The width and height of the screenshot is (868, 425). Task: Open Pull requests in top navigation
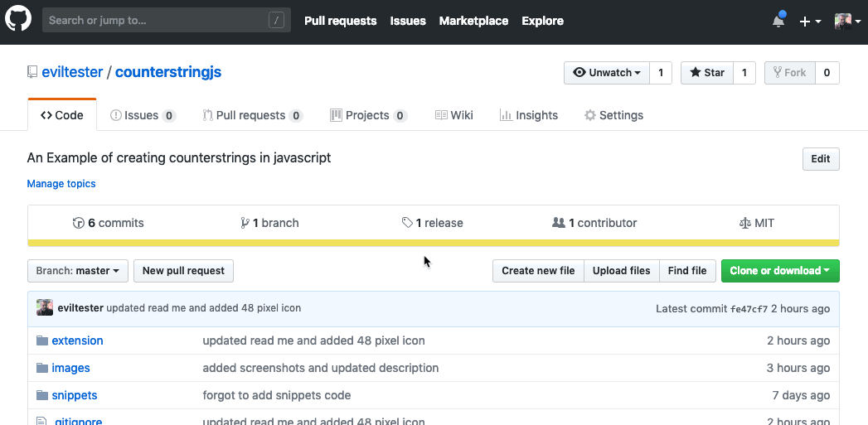pyautogui.click(x=341, y=21)
